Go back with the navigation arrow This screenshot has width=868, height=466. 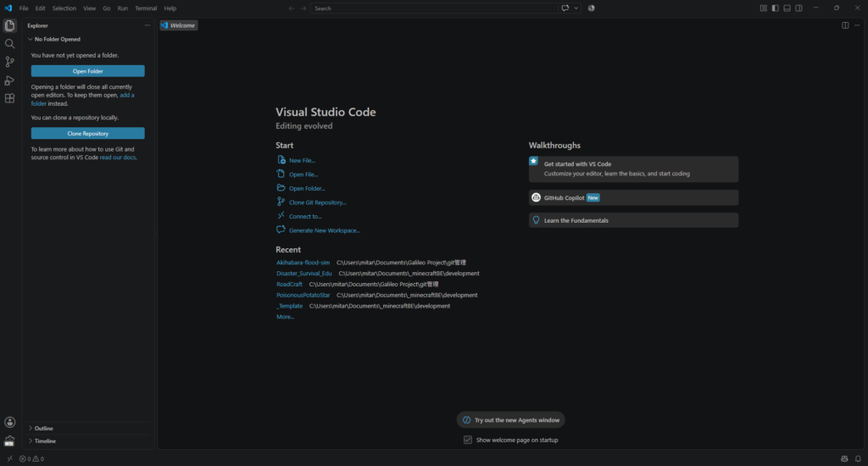(292, 8)
